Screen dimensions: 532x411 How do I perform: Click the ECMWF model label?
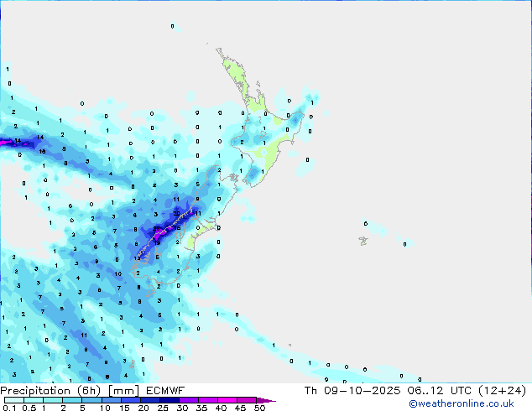(x=165, y=391)
